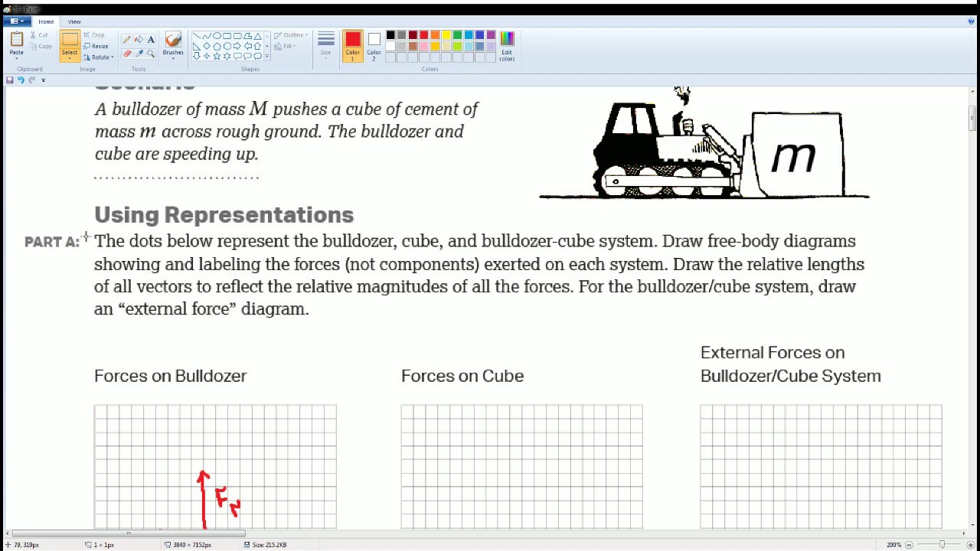Click the Save icon in quick access toolbar
Image resolution: width=980 pixels, height=551 pixels.
coord(10,80)
